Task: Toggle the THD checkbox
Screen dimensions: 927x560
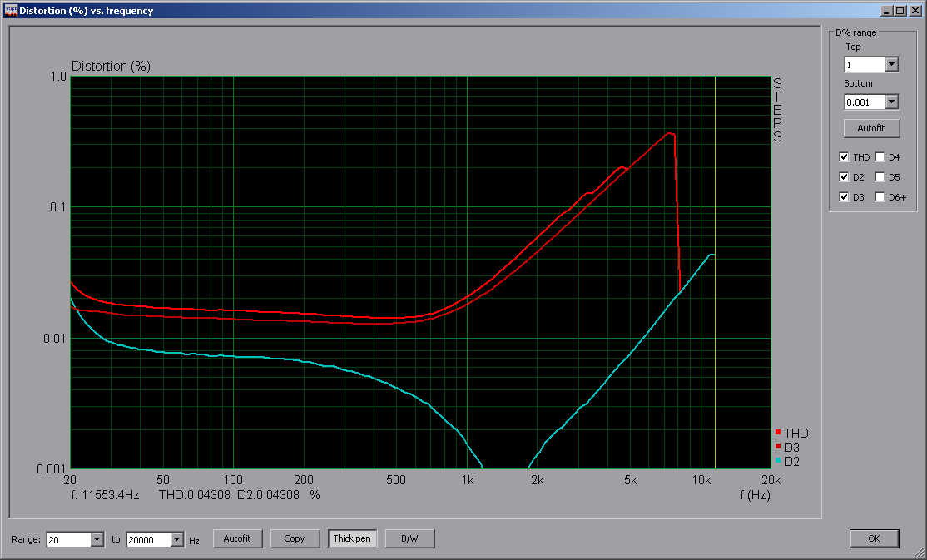Action: tap(845, 157)
